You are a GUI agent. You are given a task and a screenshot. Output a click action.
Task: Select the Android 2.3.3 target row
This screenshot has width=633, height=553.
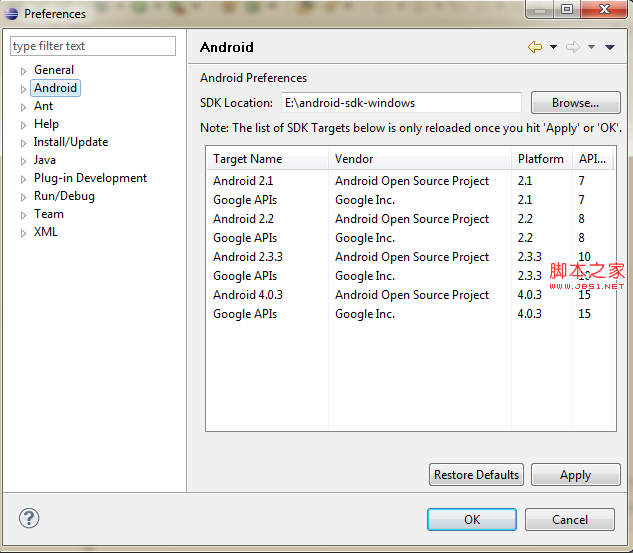[411, 257]
